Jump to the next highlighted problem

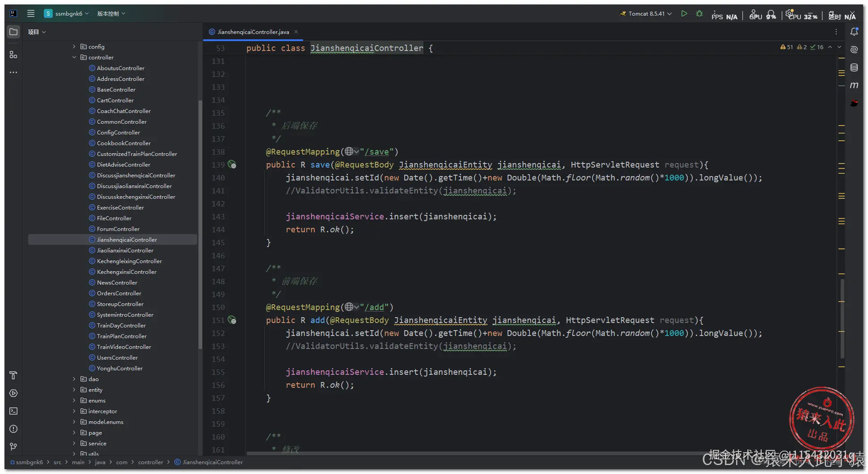point(839,47)
